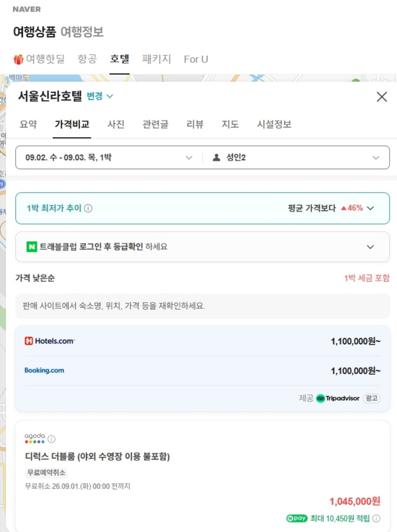397x532 pixels.
Task: Open the 관련글 hotel tab
Action: coord(155,124)
